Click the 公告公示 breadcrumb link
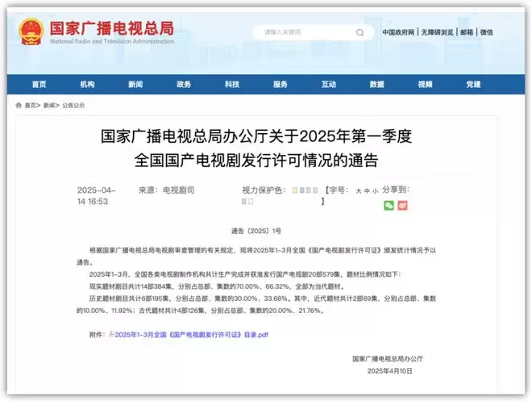The height and width of the screenshot is (401, 532). point(73,105)
